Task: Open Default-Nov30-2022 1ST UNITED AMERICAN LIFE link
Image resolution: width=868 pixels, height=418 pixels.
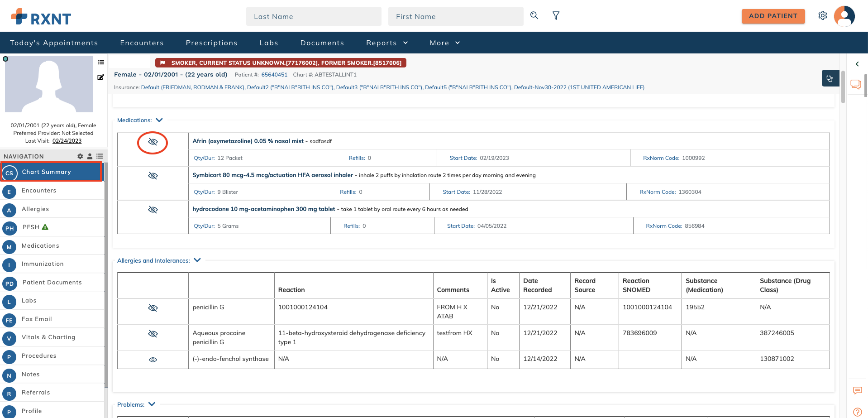Action: coord(579,87)
